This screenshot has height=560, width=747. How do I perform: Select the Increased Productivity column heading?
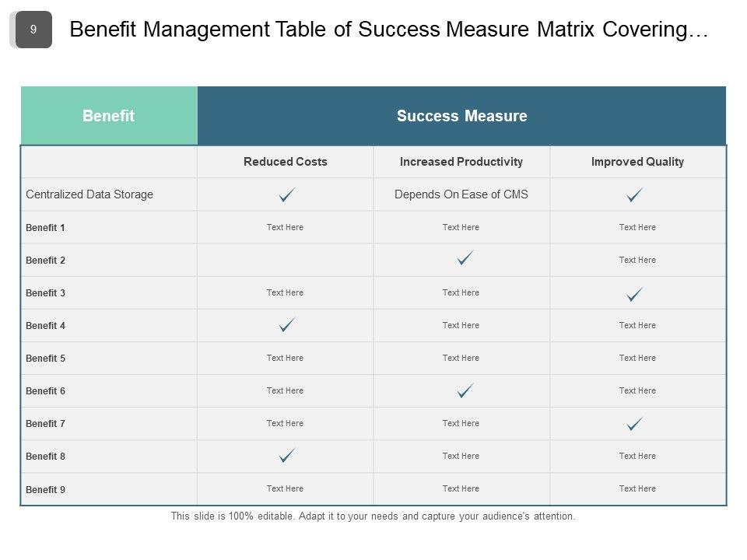[x=461, y=162]
